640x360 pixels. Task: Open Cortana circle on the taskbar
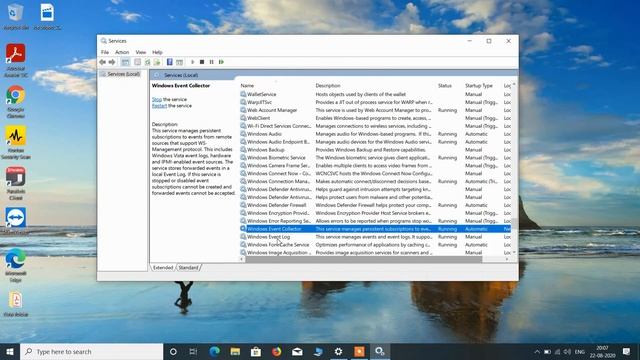pos(173,351)
